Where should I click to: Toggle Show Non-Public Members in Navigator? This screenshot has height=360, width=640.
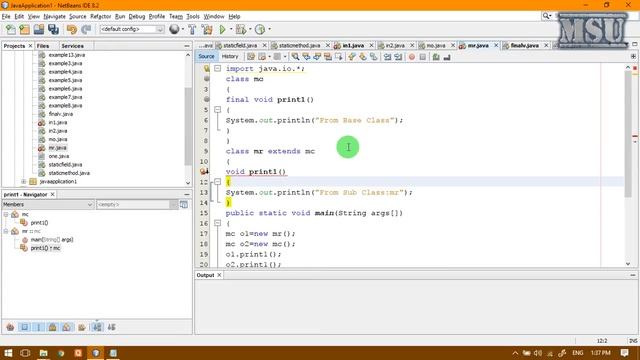(53, 327)
